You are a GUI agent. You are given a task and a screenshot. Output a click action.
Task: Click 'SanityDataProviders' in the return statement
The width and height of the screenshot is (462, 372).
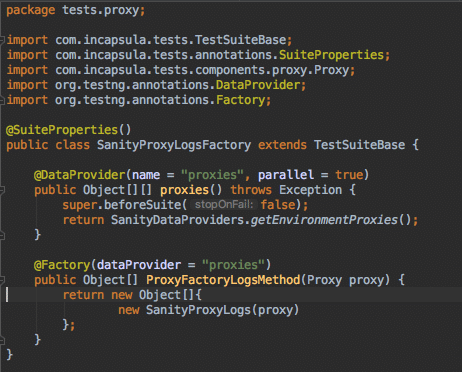(x=177, y=220)
